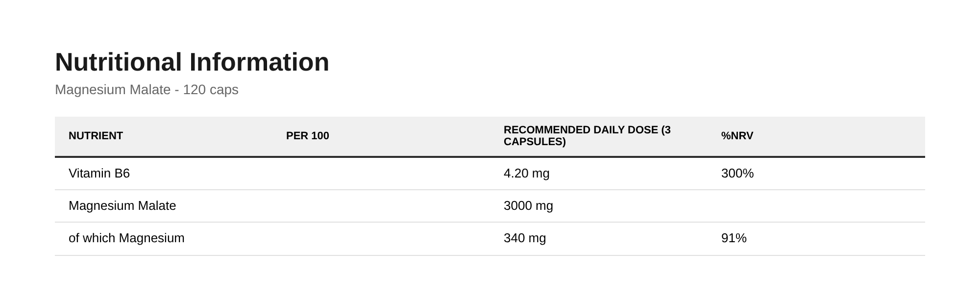Select the Magnesium Malate - 120 caps subtitle
This screenshot has height=303, width=980.
click(147, 90)
